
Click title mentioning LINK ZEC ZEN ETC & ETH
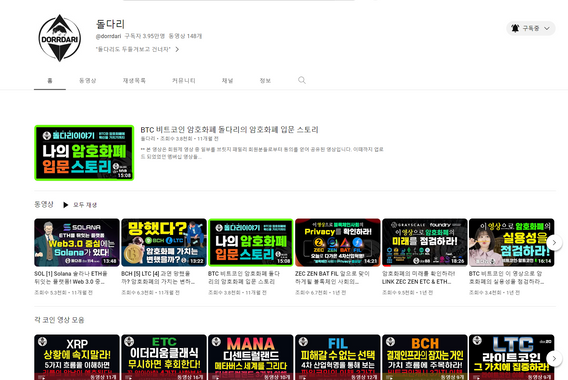pos(419,277)
